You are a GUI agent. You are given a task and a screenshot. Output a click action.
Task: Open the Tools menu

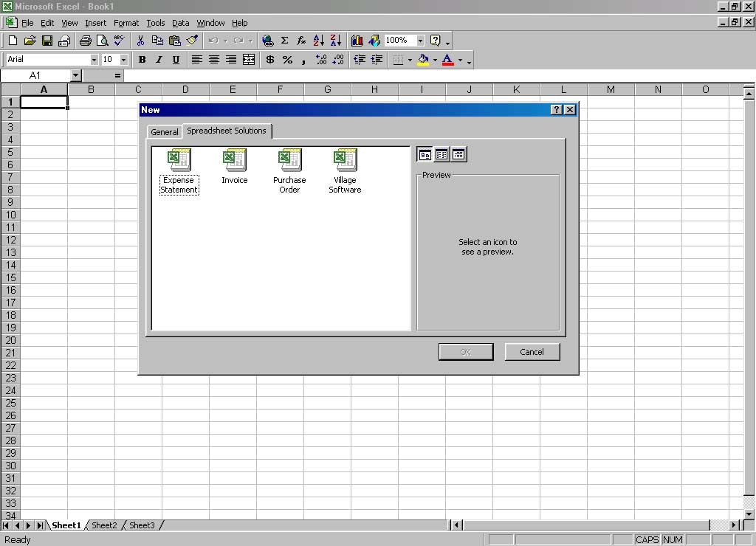pos(155,23)
